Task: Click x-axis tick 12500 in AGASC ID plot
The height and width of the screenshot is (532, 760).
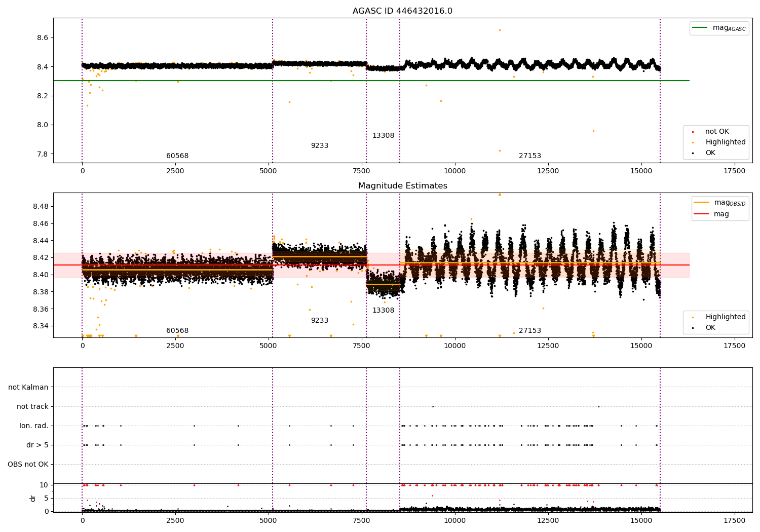Action: click(x=548, y=171)
